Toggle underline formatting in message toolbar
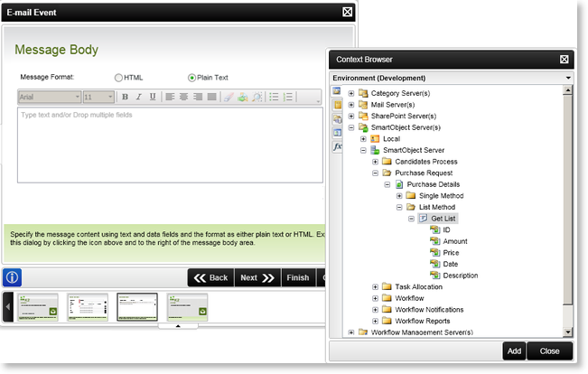This screenshot has height=374, width=588. [x=153, y=97]
